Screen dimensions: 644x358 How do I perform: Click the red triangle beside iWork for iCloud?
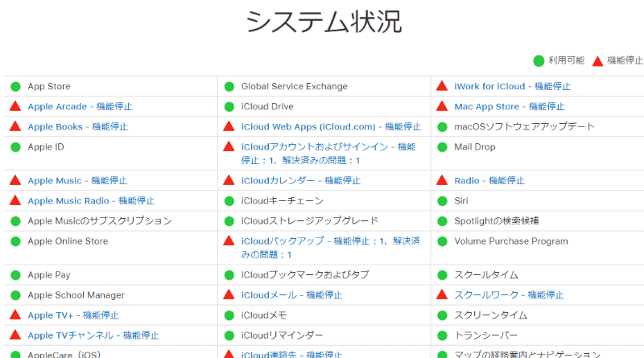(442, 86)
